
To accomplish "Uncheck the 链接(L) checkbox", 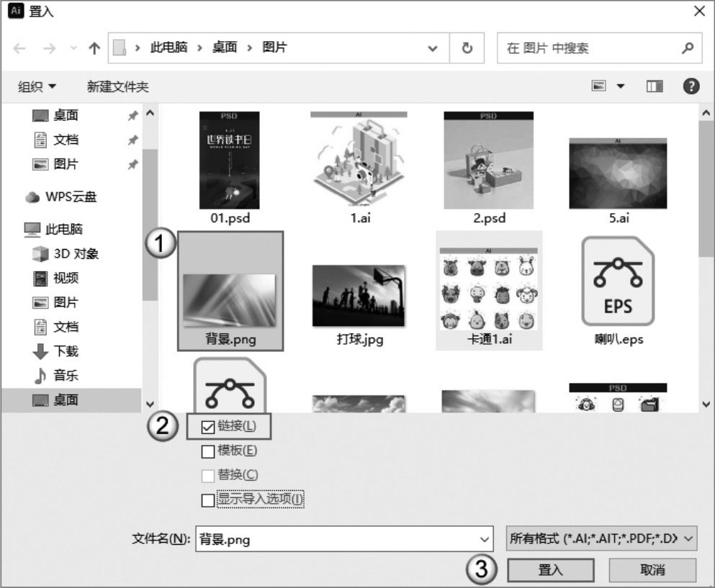I will tap(208, 427).
